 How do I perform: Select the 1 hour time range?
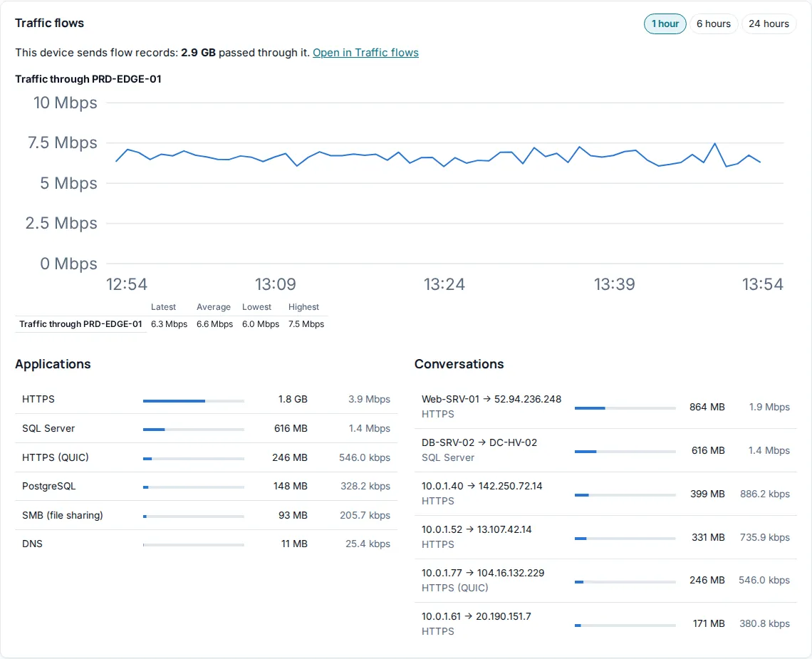[665, 24]
